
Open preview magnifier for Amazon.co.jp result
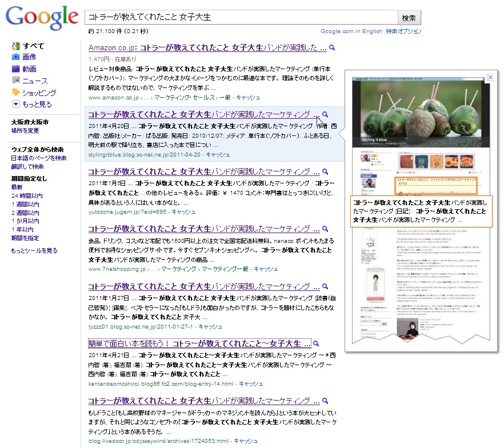click(x=332, y=48)
